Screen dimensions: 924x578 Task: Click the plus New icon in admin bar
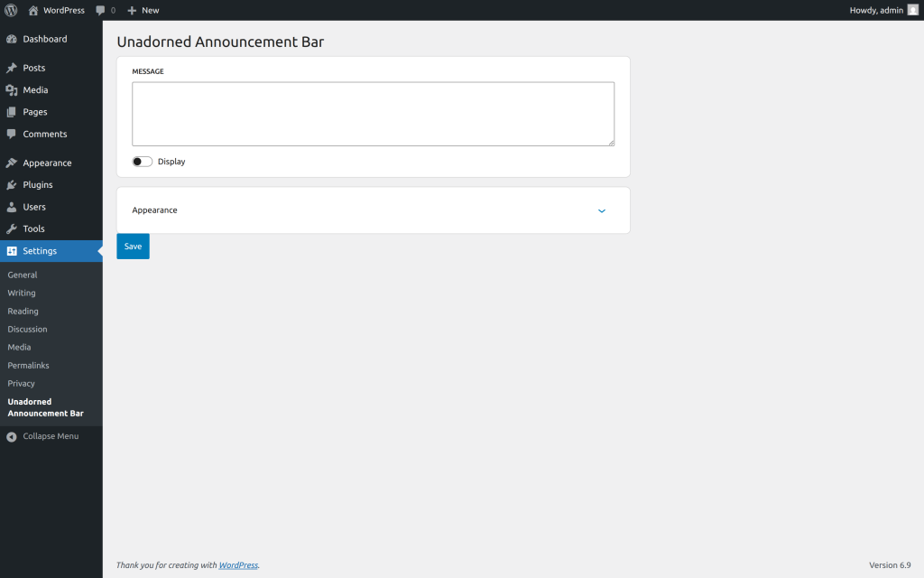[132, 11]
